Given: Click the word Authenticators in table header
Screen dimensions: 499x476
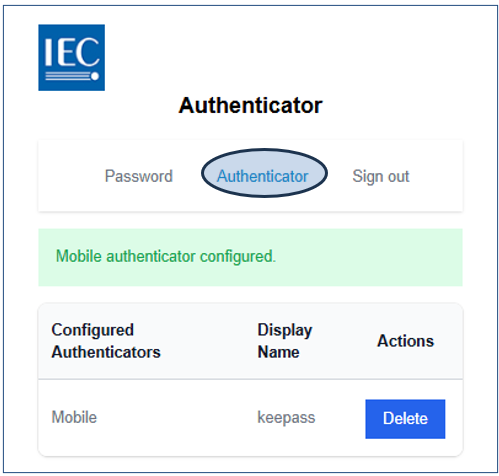Looking at the screenshot, I should coord(106,352).
